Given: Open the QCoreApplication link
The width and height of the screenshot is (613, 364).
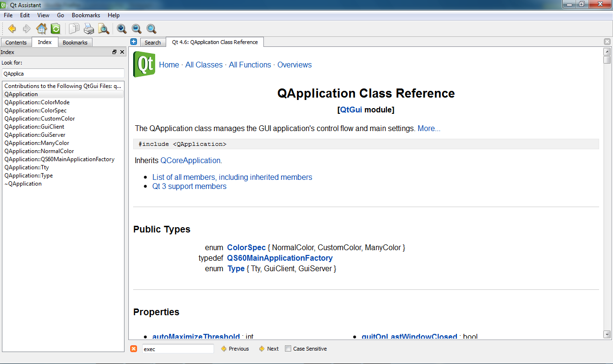Looking at the screenshot, I should tap(191, 160).
